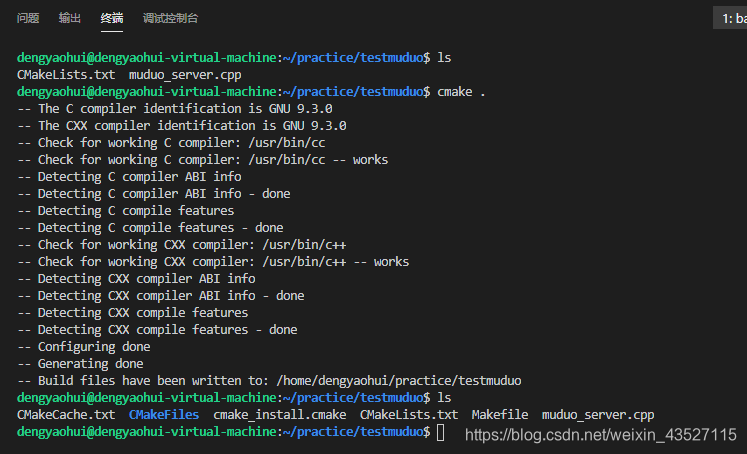Open the terminal selector dropdown '1: ba'
The height and width of the screenshot is (454, 747).
click(732, 18)
